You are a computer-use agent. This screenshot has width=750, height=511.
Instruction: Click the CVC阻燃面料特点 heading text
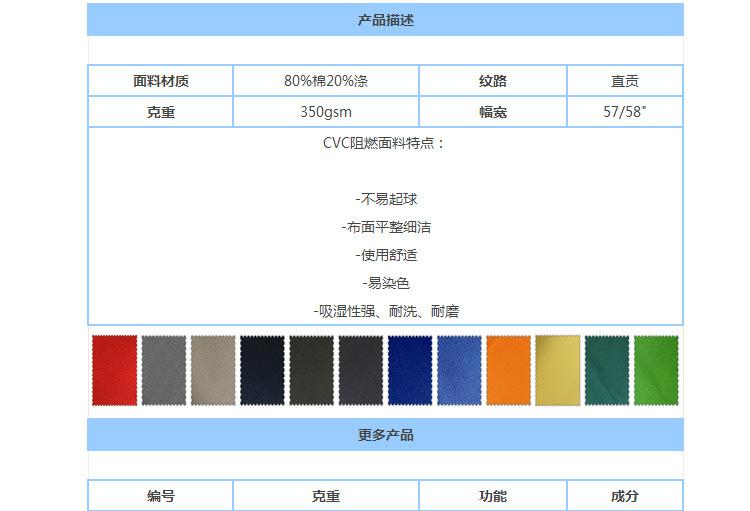coord(384,143)
